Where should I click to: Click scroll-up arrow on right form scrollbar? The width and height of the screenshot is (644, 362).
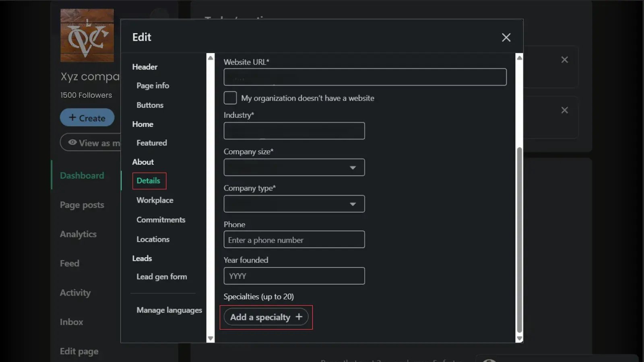click(519, 58)
